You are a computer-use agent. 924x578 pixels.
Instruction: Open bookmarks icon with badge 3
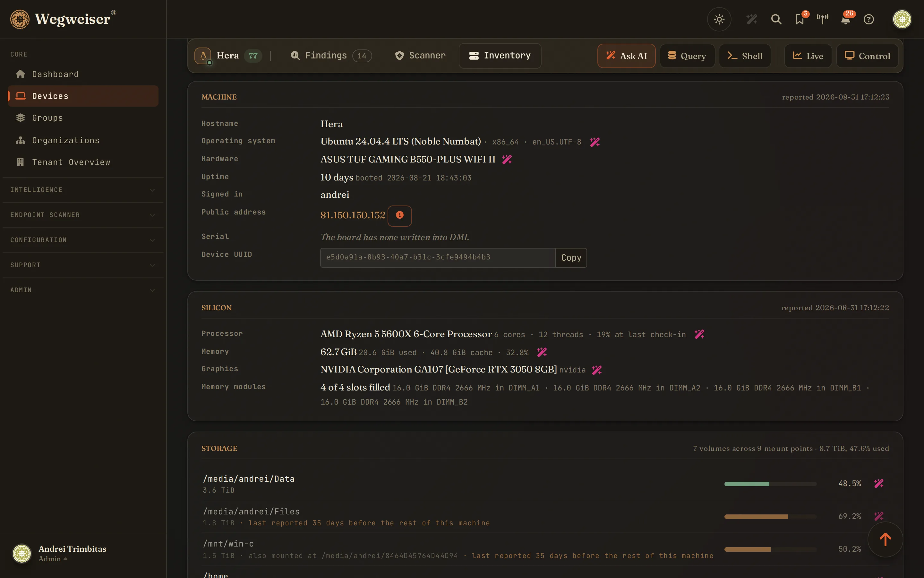[x=800, y=19]
